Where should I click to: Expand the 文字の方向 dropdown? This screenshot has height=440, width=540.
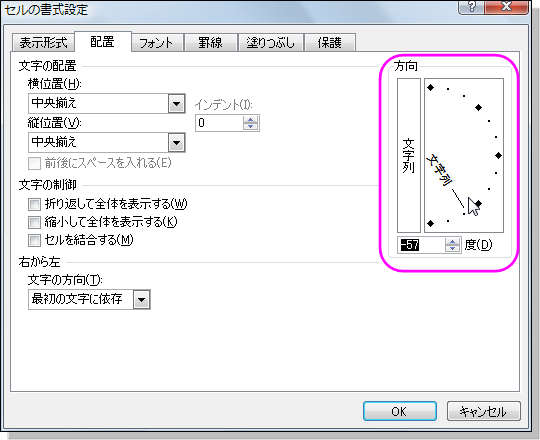142,300
